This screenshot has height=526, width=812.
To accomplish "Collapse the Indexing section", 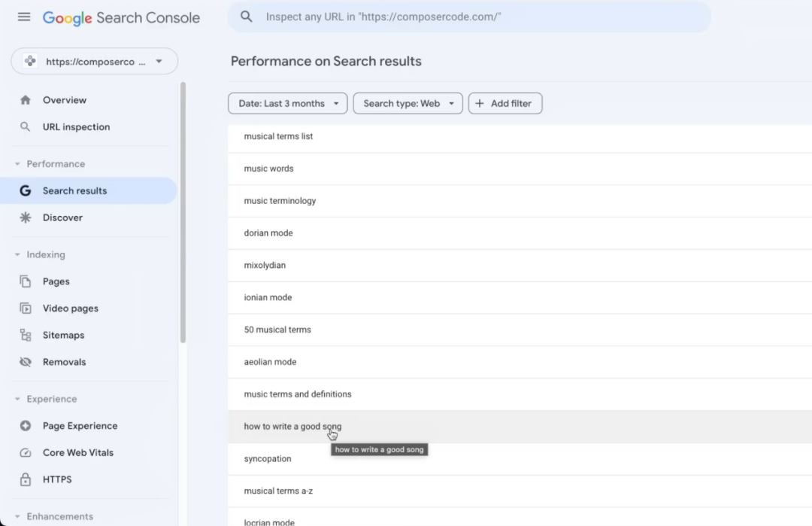I will point(17,254).
